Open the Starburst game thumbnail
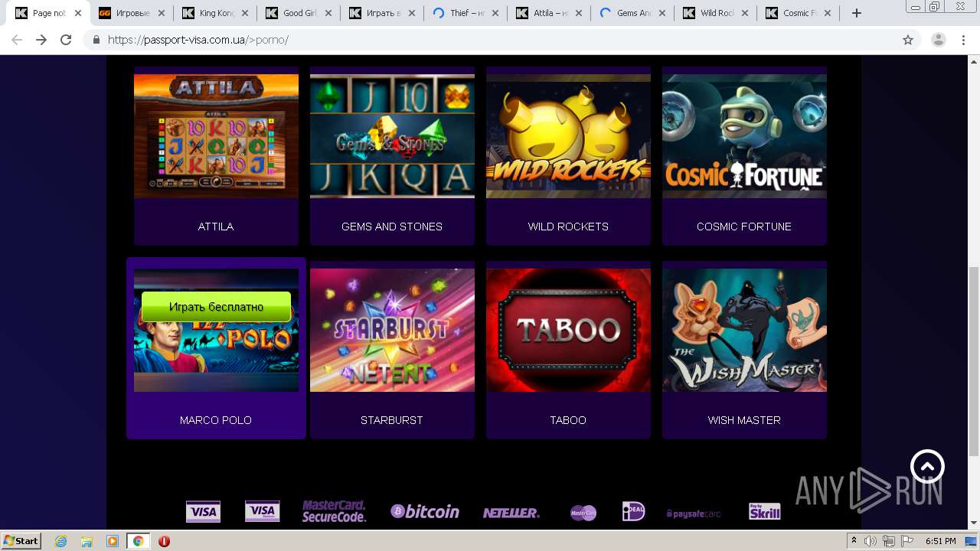This screenshot has width=980, height=551. pyautogui.click(x=392, y=330)
